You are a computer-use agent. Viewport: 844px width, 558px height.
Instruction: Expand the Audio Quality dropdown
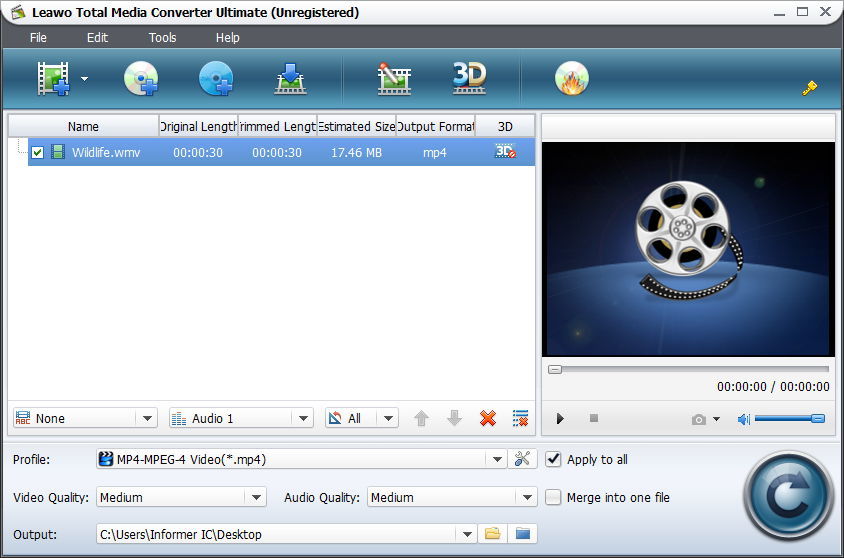point(527,497)
